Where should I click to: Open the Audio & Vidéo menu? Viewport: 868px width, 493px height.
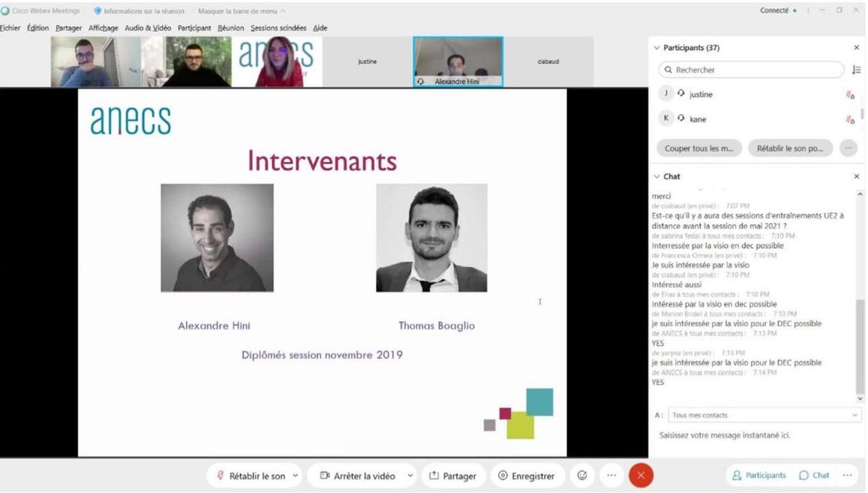tap(148, 28)
